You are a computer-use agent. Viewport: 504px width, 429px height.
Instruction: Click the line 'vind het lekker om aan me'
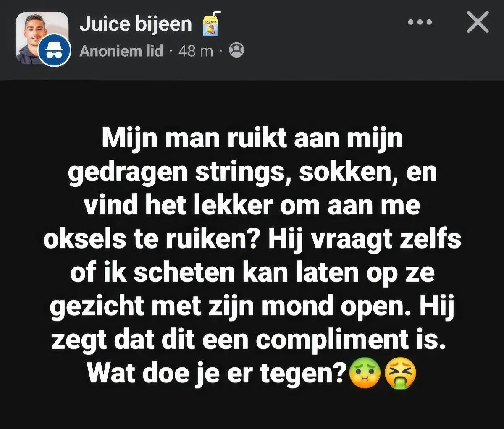[252, 205]
